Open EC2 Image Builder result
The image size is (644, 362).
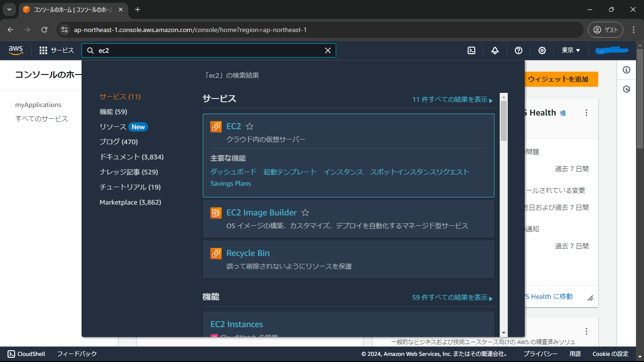click(x=262, y=213)
